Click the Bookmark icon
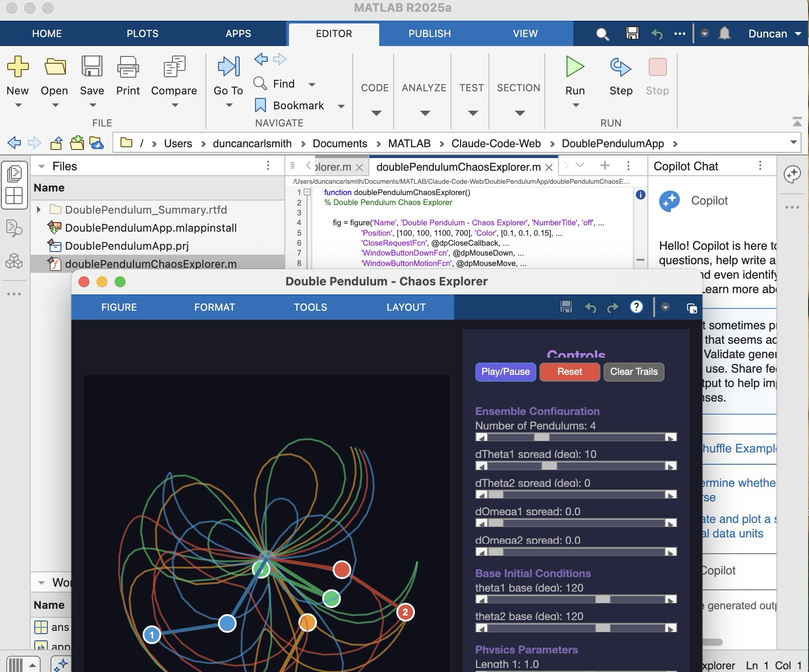809x672 pixels. click(x=260, y=105)
